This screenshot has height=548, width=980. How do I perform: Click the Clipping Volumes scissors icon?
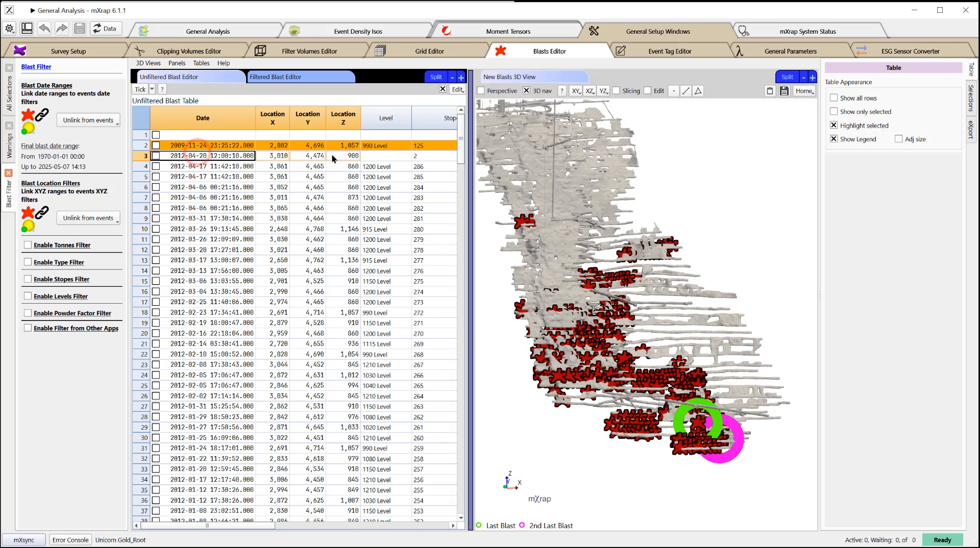[x=139, y=51]
